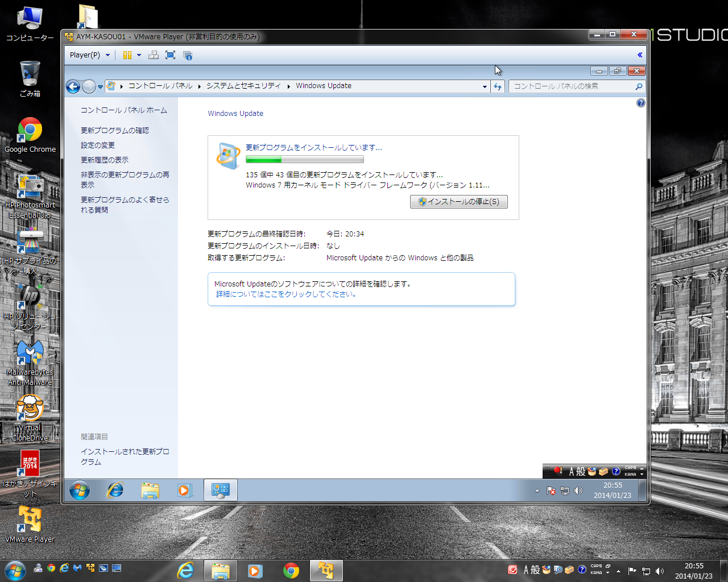Click the コントロール パネル breadcrumb
Screen dimensions: 728x582
tap(160, 86)
